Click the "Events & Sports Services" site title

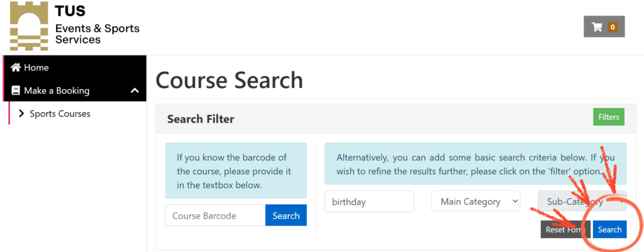point(97,34)
